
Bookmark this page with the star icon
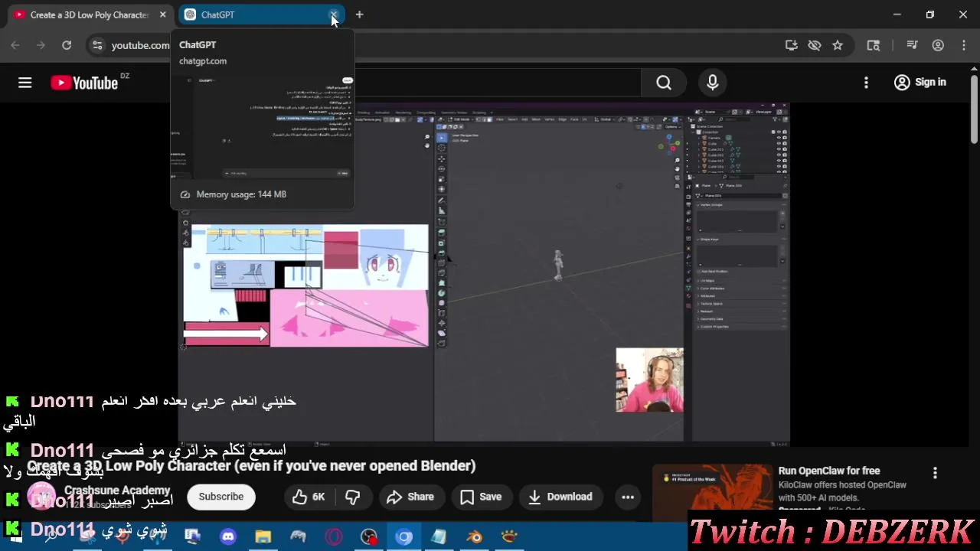click(x=838, y=45)
